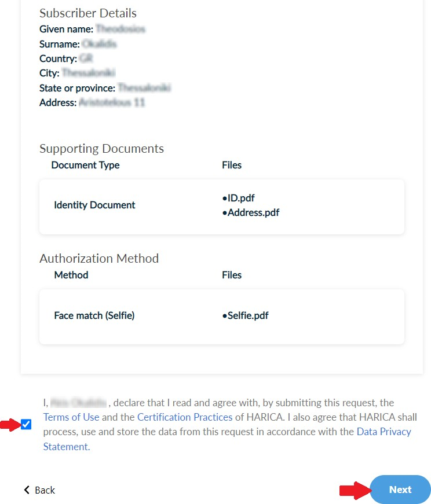
Task: Click the back chevron arrow icon
Action: tap(27, 490)
